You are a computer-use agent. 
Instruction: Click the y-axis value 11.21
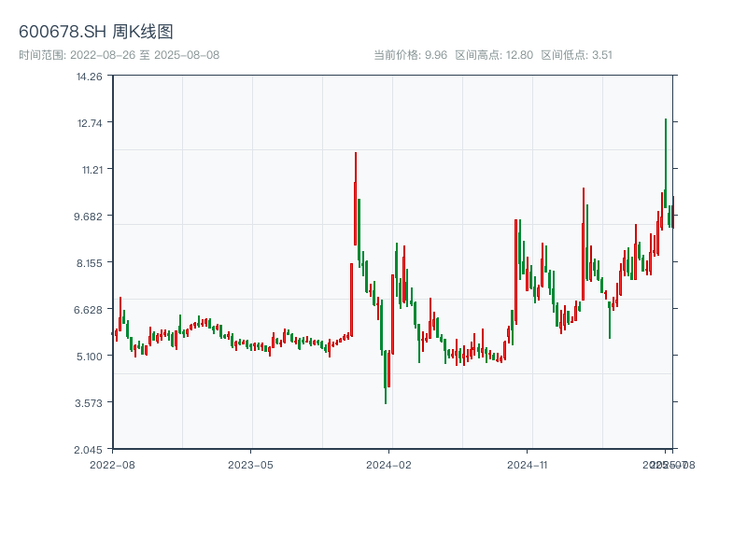coord(92,170)
